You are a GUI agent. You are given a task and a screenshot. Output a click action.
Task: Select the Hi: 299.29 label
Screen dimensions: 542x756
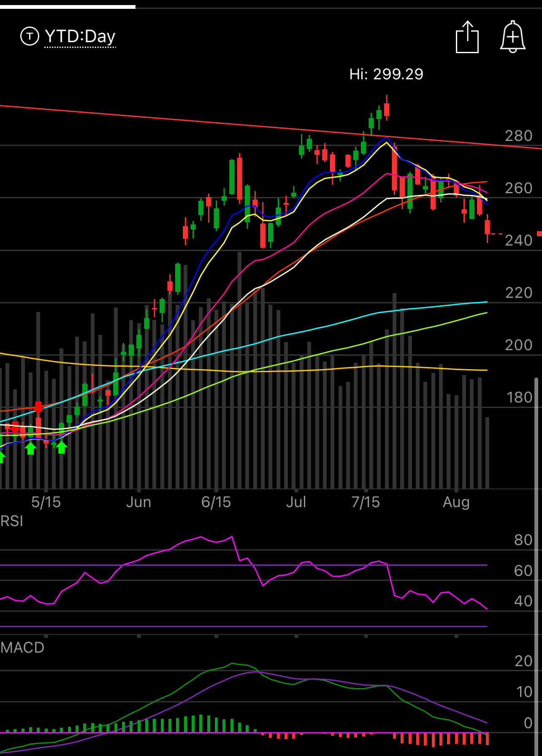pyautogui.click(x=386, y=74)
